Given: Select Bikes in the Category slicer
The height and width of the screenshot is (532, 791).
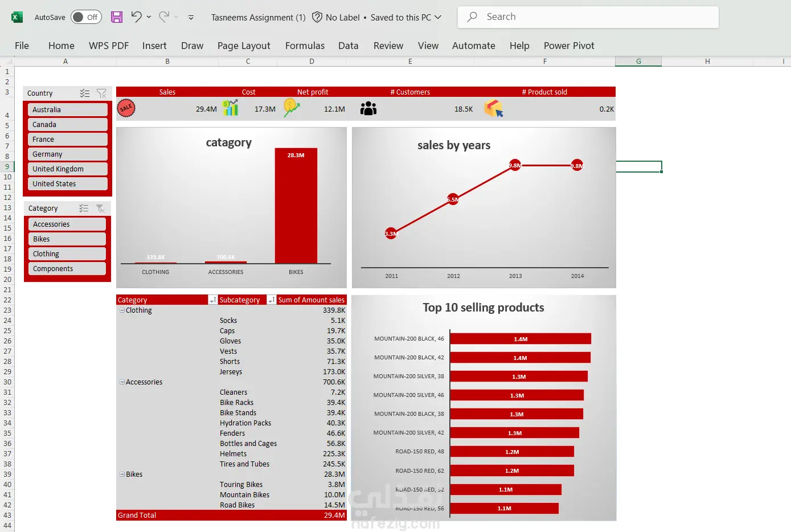Looking at the screenshot, I should (x=67, y=239).
